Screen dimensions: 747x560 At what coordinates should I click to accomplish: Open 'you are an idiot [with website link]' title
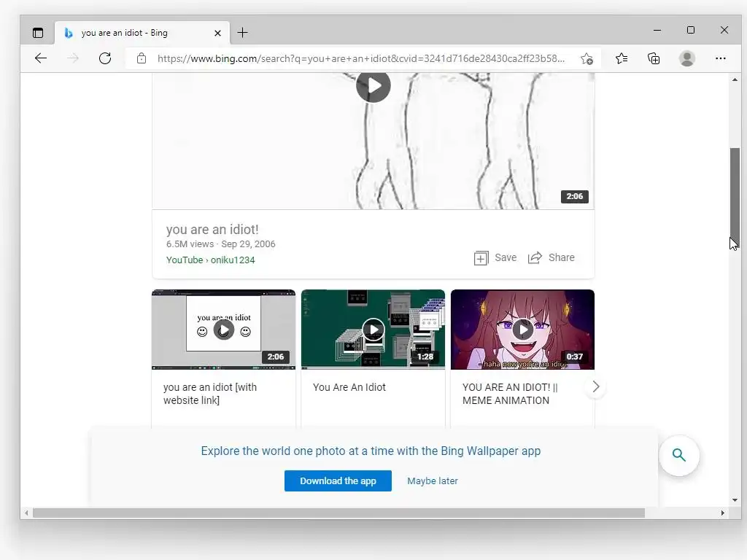coord(210,394)
